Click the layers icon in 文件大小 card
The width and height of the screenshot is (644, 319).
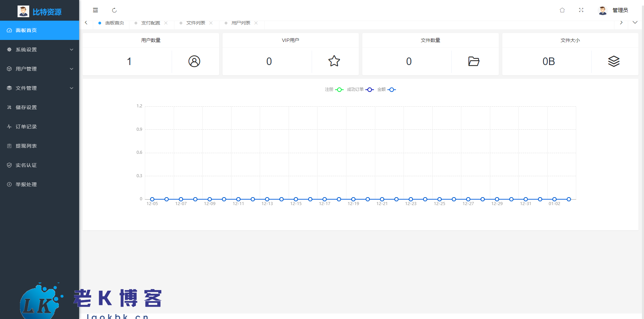614,61
